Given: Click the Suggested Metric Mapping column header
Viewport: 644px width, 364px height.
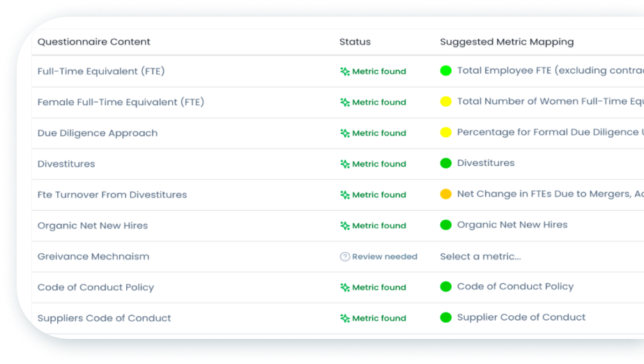Looking at the screenshot, I should pos(507,42).
